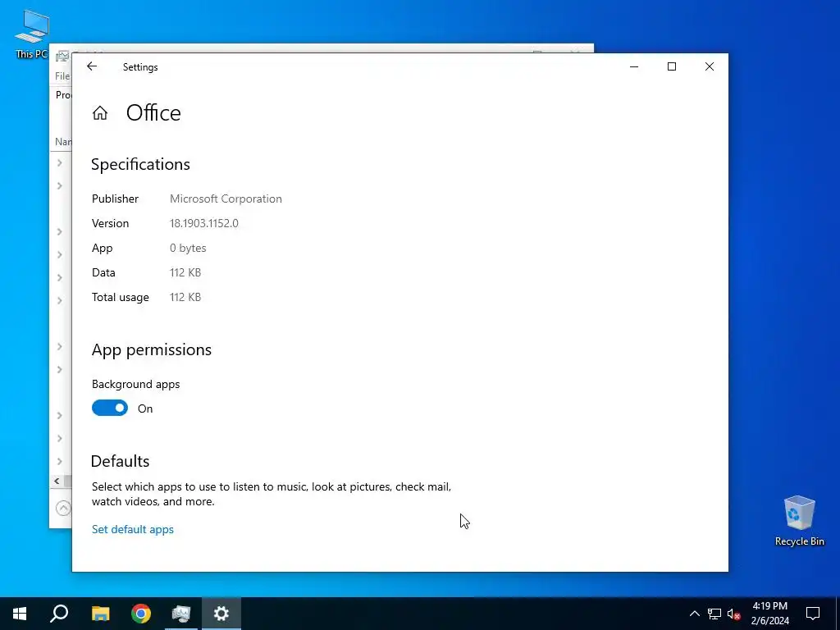
Task: Click the Fewer details circle arrow icon
Action: (x=63, y=508)
